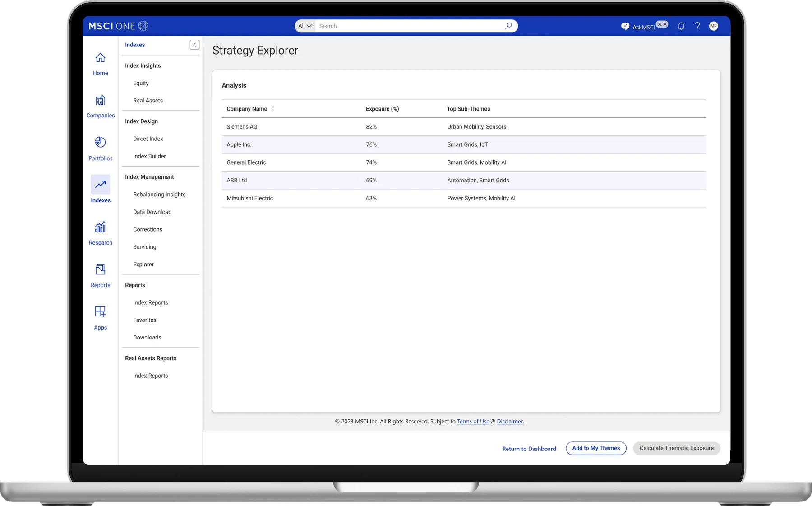
Task: Open the Disclaimer link
Action: tap(510, 422)
